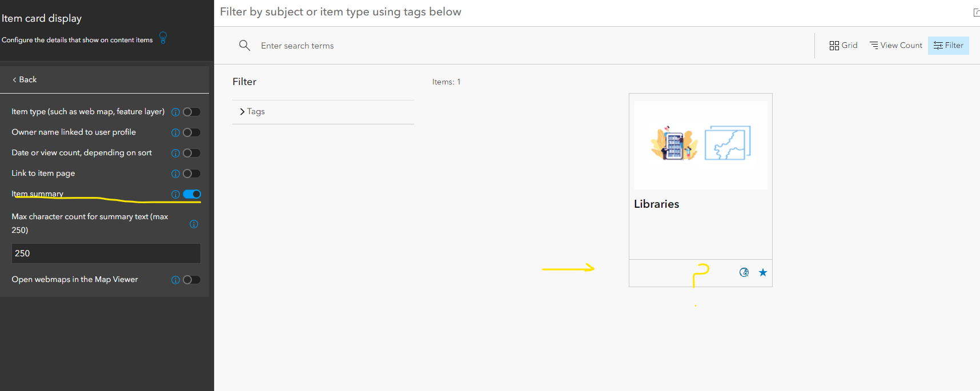The image size is (980, 391).
Task: Click info icon beside Link to item page
Action: click(x=175, y=174)
